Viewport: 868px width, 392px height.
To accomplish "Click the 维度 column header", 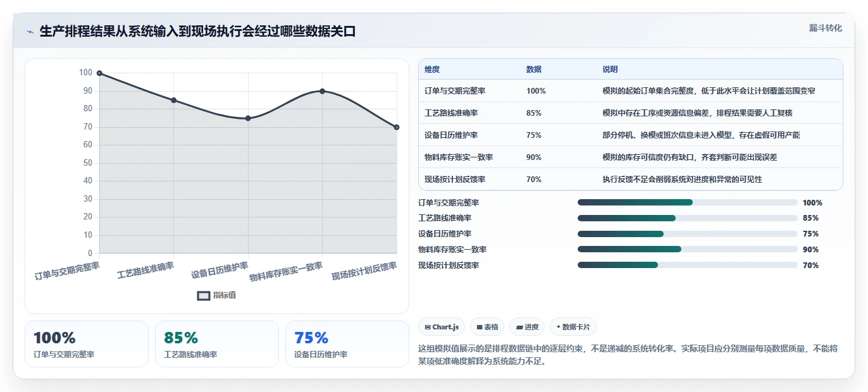I will click(432, 70).
